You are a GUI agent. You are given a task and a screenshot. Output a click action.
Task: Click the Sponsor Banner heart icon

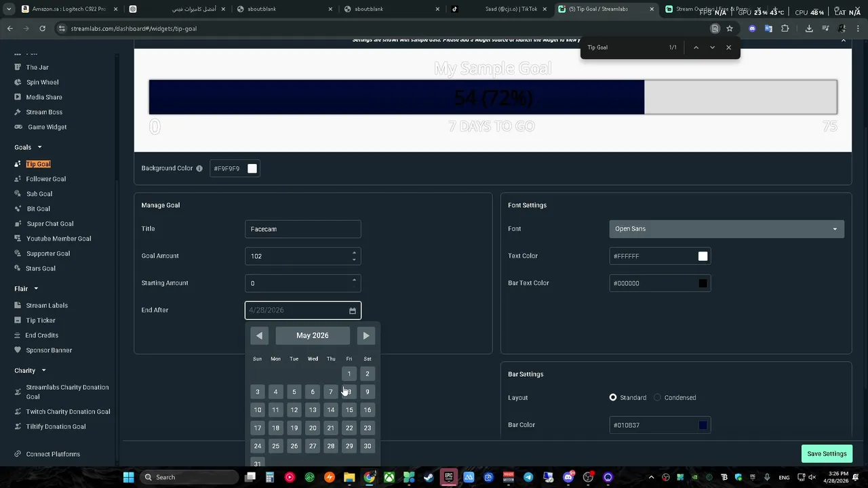[18, 350]
